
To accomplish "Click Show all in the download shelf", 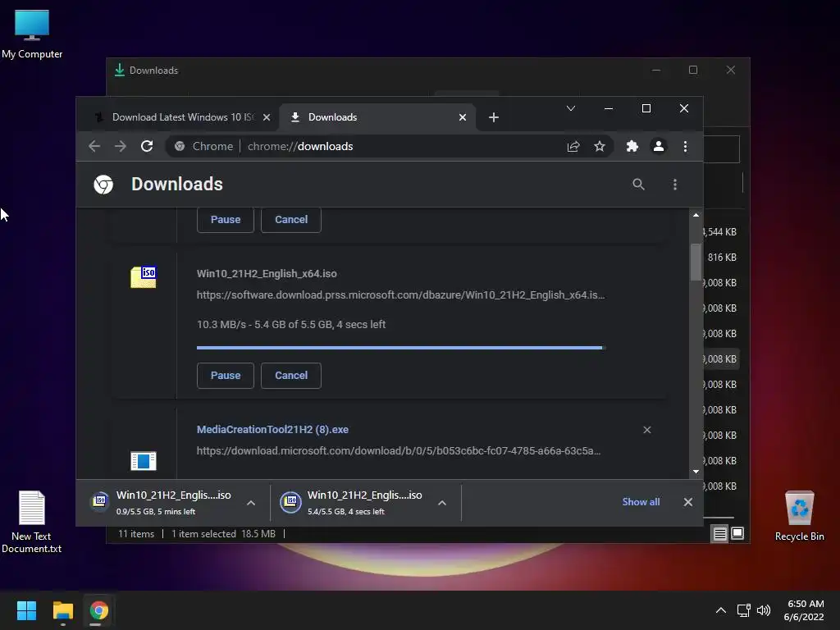I will [x=641, y=502].
